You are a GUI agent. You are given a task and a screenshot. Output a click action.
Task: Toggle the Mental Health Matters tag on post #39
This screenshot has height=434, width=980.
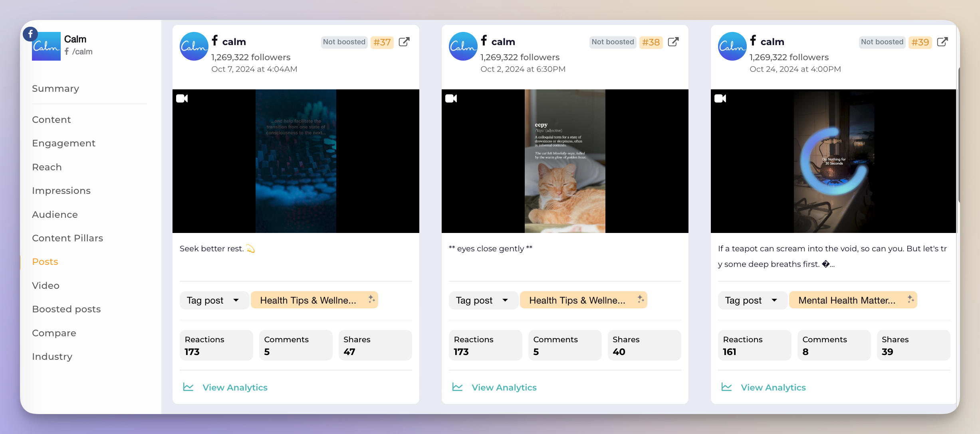tap(847, 300)
